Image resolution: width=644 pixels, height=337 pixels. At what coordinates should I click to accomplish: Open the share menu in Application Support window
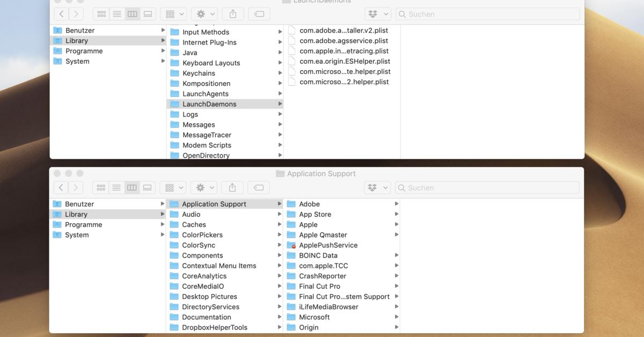click(232, 188)
